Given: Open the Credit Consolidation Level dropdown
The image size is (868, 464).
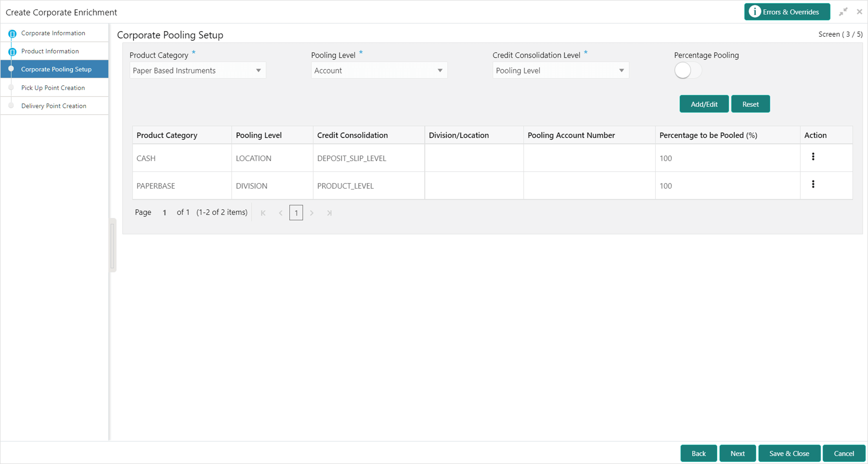Looking at the screenshot, I should 561,70.
